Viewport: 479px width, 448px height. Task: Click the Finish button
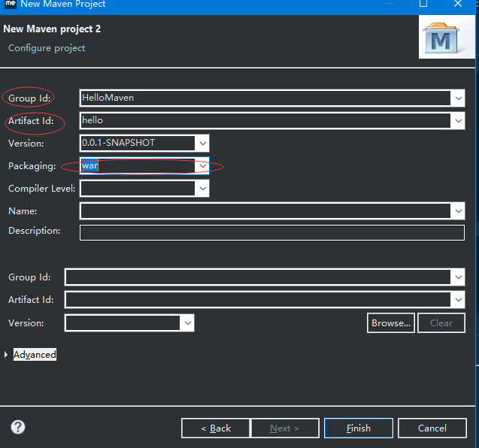(359, 428)
